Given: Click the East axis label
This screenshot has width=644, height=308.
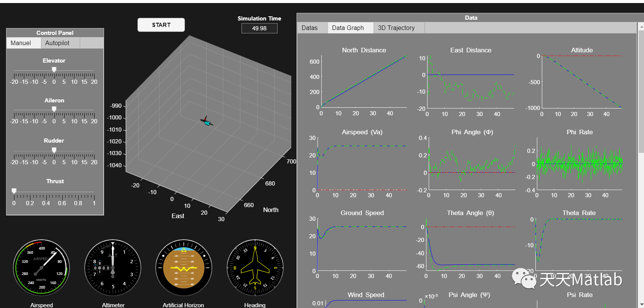Looking at the screenshot, I should pyautogui.click(x=178, y=216).
